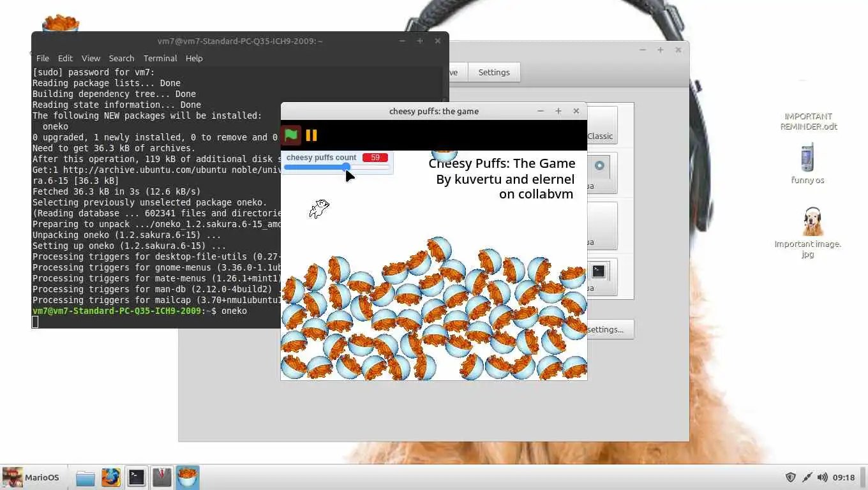Image resolution: width=868 pixels, height=490 pixels.
Task: Click the "on collabvm" text
Action: (x=536, y=194)
